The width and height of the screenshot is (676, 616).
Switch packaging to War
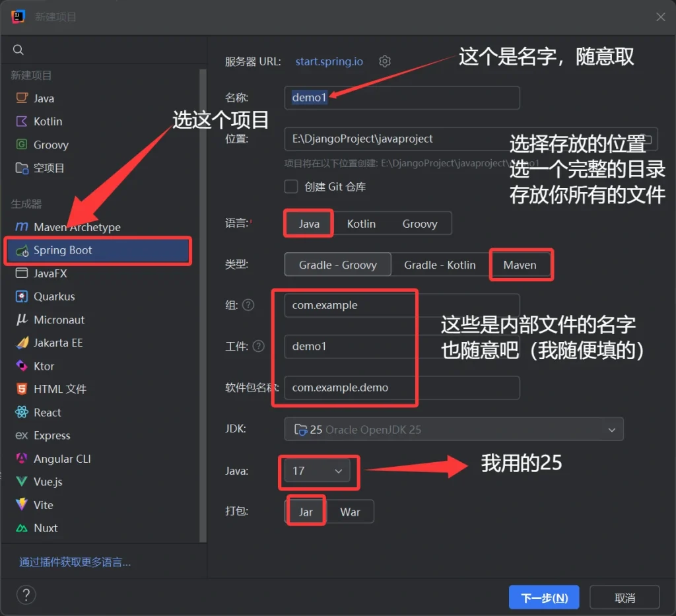coord(350,512)
